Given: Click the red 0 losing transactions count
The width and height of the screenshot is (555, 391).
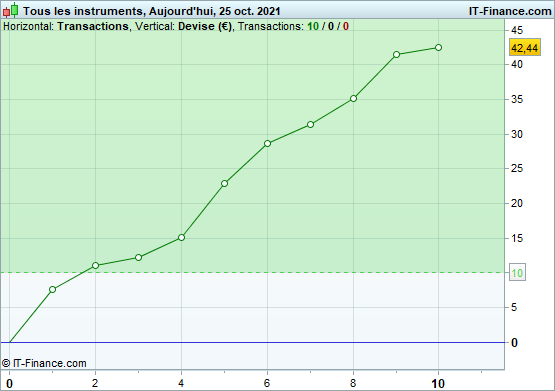Looking at the screenshot, I should (x=345, y=27).
